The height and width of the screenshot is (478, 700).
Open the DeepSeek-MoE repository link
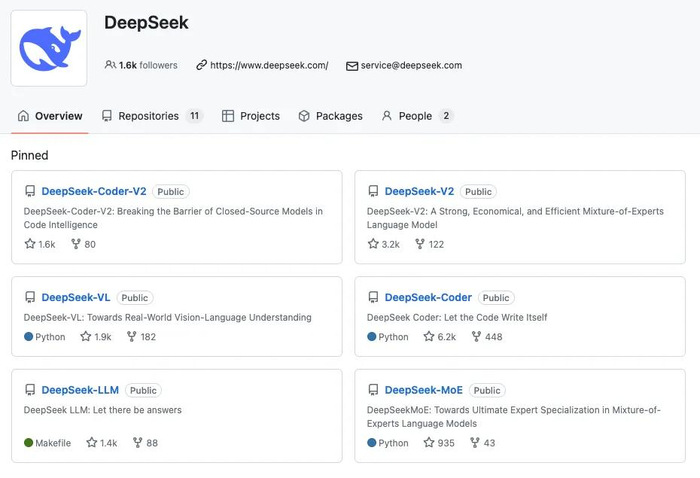pyautogui.click(x=423, y=390)
